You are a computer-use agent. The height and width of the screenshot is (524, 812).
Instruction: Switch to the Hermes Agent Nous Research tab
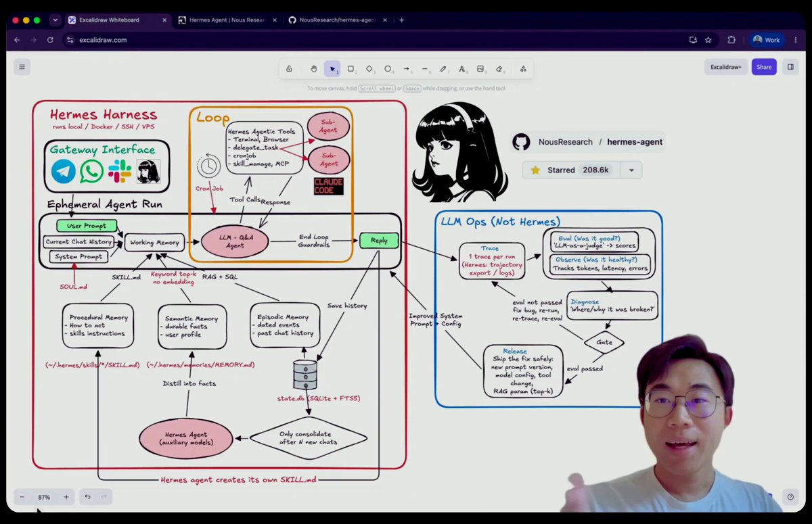tap(227, 20)
